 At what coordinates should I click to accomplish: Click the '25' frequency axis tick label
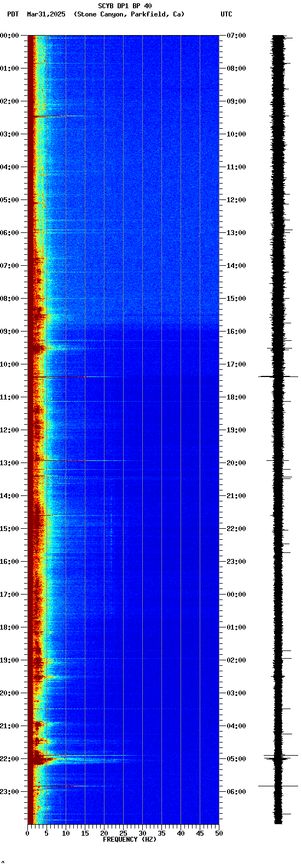point(123,834)
